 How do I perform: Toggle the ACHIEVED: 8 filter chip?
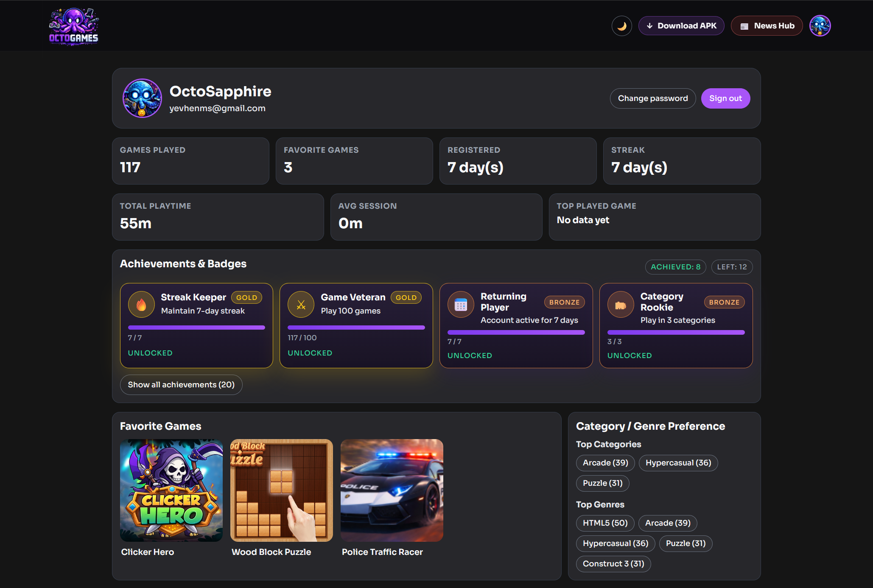pyautogui.click(x=675, y=267)
